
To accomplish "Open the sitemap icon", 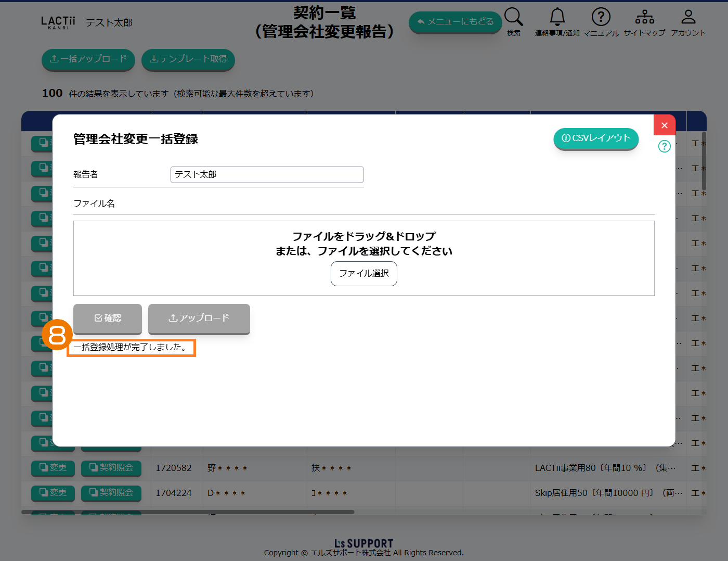I will [x=644, y=17].
